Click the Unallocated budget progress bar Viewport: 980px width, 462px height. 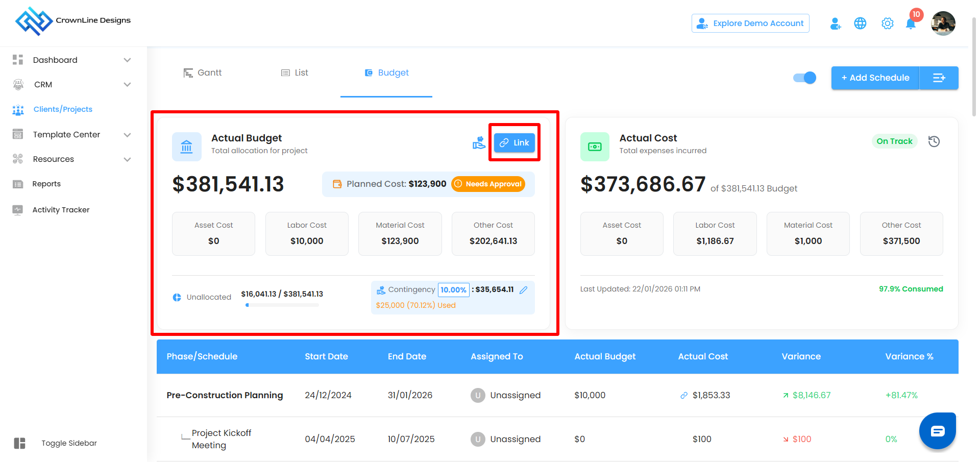pyautogui.click(x=282, y=305)
